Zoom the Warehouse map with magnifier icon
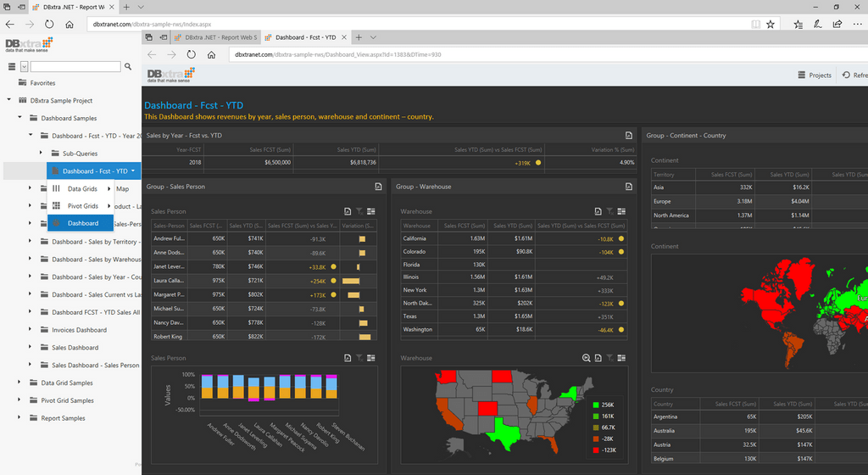Image resolution: width=868 pixels, height=475 pixels. point(587,358)
